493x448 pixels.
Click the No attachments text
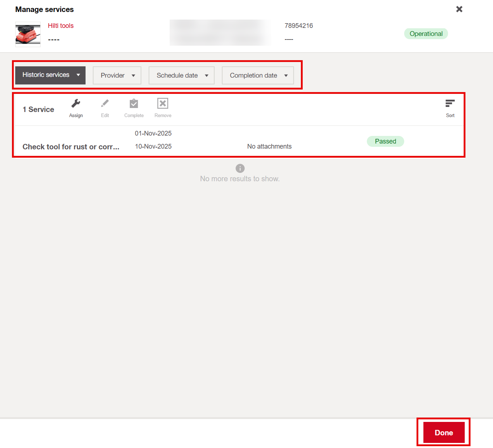269,146
